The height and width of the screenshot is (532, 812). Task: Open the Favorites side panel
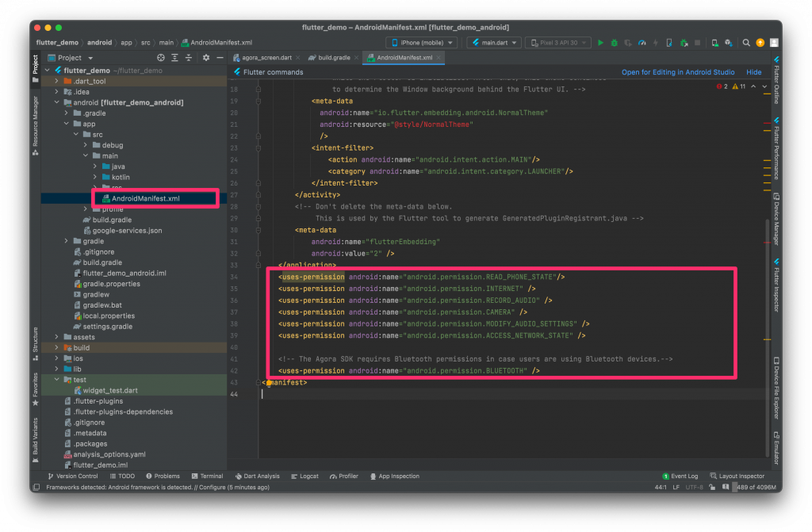click(x=35, y=389)
